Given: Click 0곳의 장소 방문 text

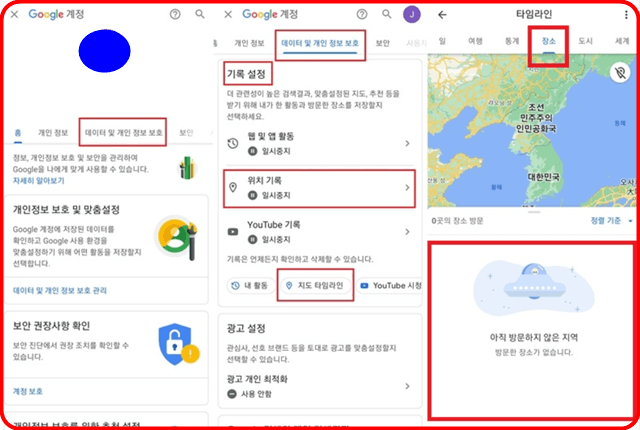Looking at the screenshot, I should [x=457, y=221].
